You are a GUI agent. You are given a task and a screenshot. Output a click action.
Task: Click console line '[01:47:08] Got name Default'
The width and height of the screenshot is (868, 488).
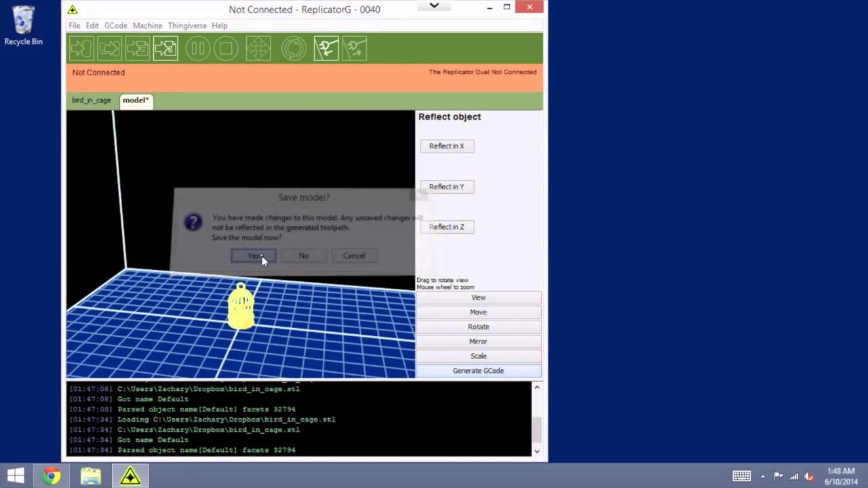129,399
